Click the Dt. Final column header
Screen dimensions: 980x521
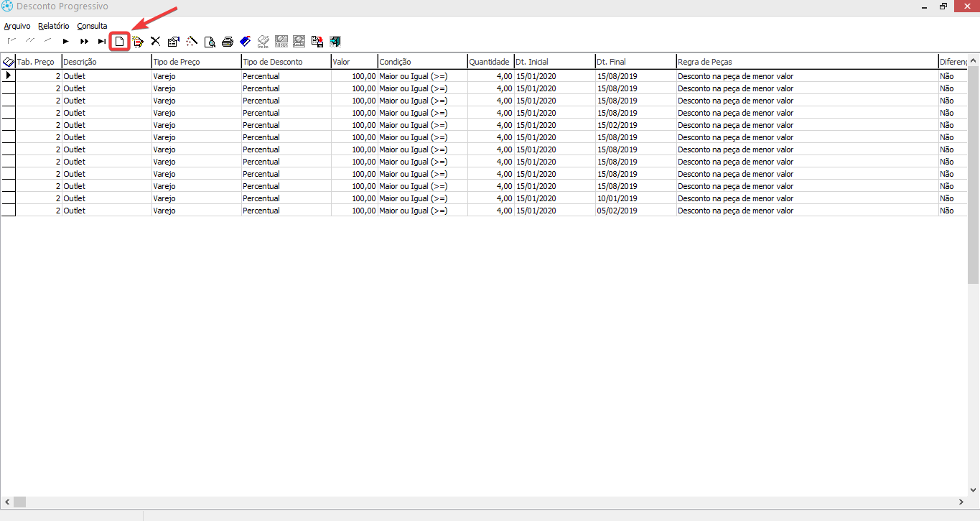635,62
